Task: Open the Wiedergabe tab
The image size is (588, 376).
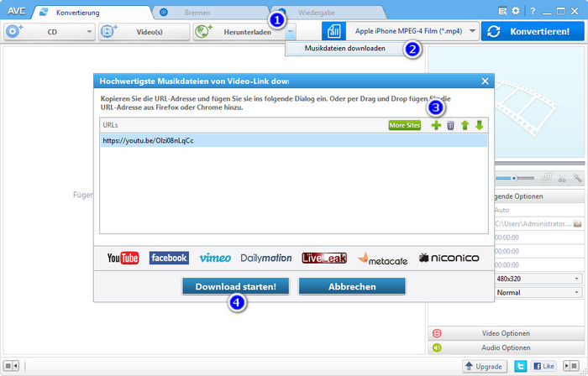Action: [328, 13]
